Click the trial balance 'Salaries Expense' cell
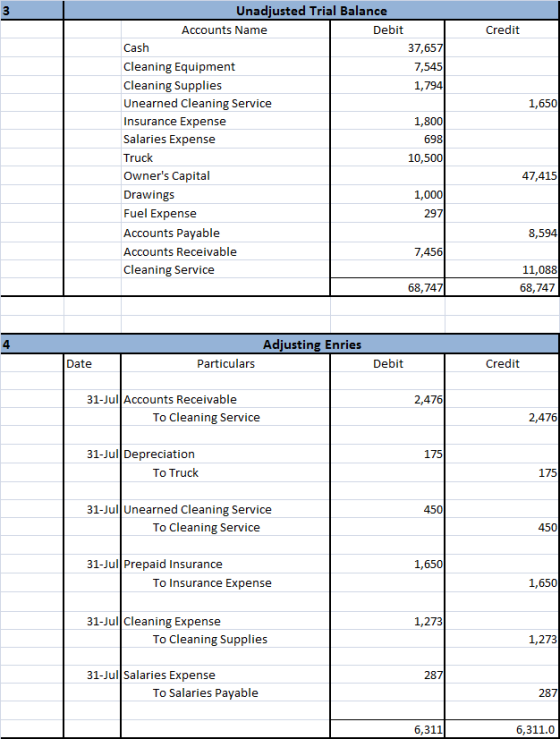The image size is (560, 739). pyautogui.click(x=225, y=139)
